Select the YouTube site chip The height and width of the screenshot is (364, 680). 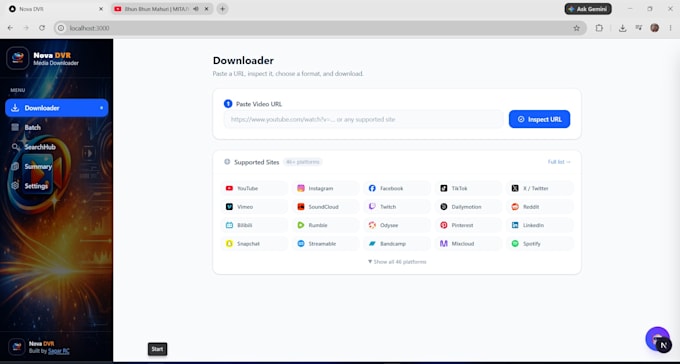tap(254, 188)
